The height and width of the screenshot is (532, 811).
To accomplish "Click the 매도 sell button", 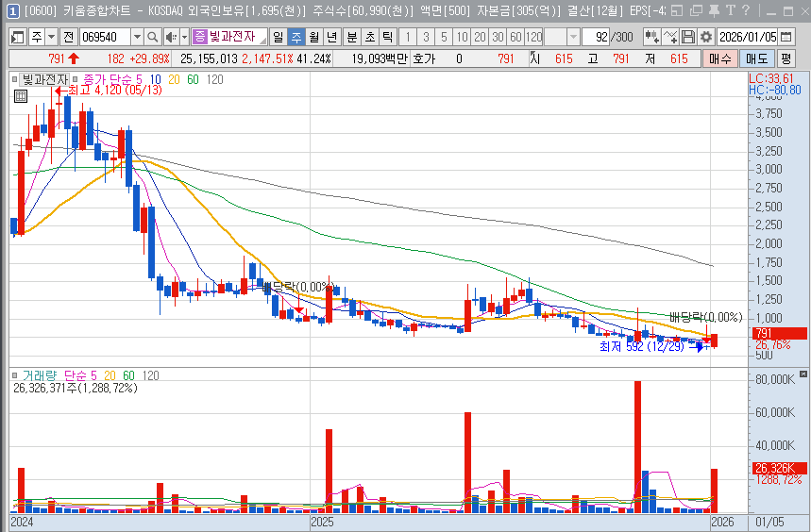I will (x=756, y=58).
